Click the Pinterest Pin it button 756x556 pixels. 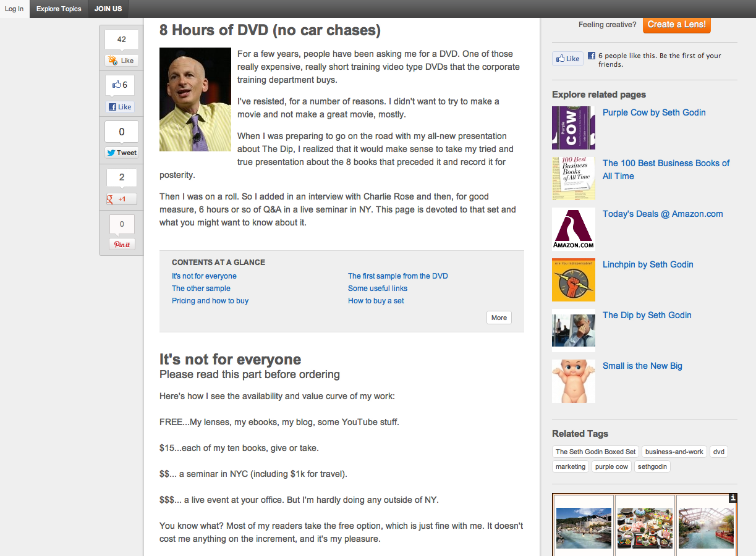[122, 244]
